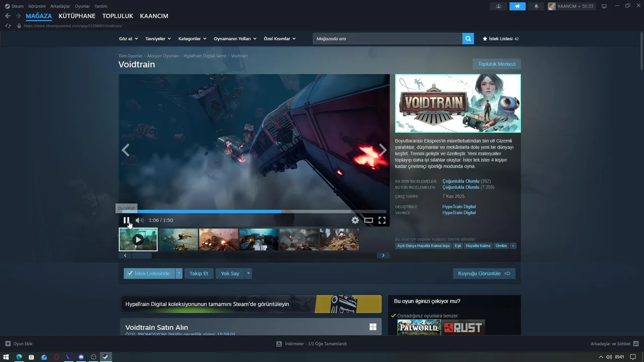Open the Özel Kısımlar dropdown menu
Viewport: 644px width, 362px height.
280,39
